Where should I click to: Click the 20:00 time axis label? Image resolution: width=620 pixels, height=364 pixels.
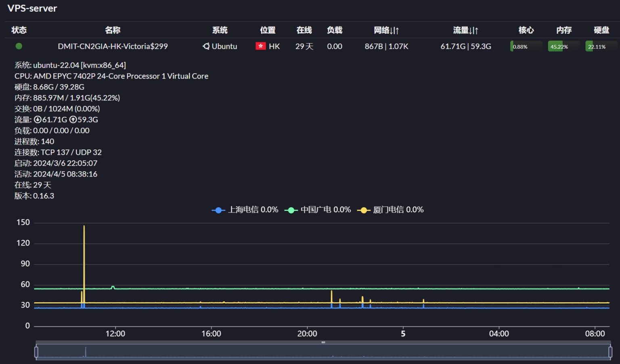[307, 334]
